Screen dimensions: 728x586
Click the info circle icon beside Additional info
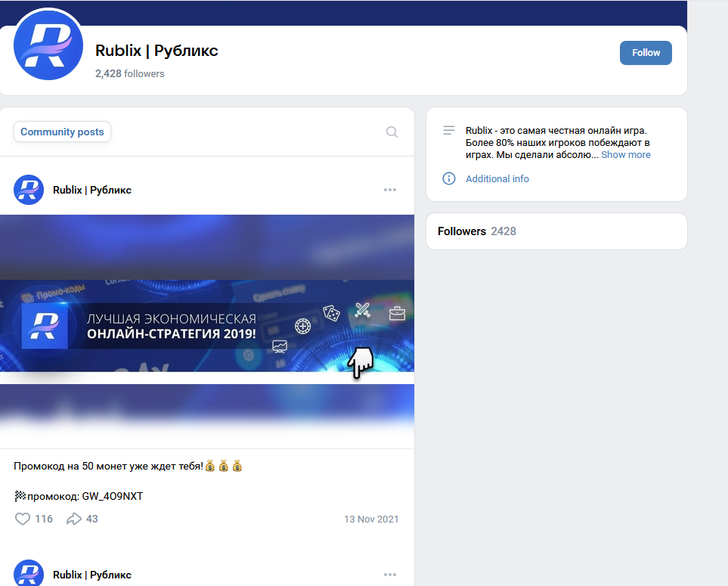[449, 178]
